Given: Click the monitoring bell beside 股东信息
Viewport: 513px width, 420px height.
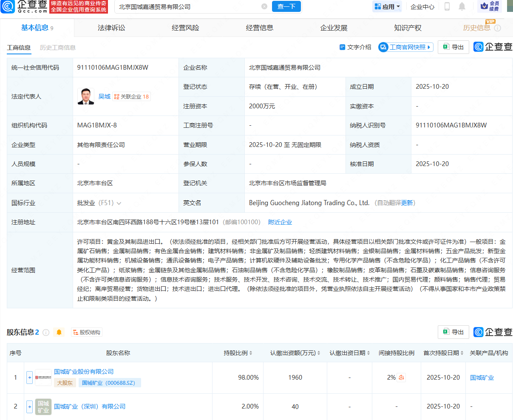Looking at the screenshot, I should tap(59, 332).
